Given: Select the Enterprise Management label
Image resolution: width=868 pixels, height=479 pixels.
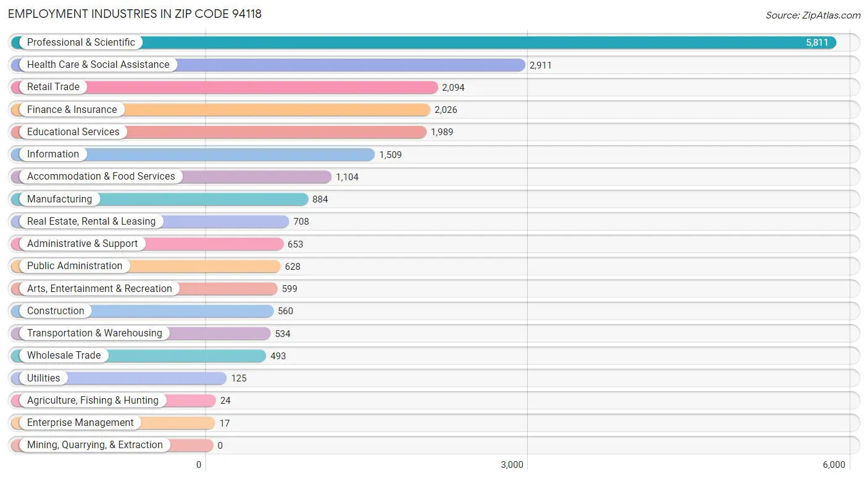Looking at the screenshot, I should click(80, 423).
